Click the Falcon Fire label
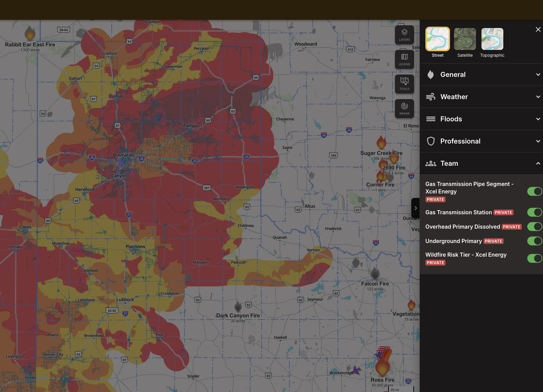 [x=375, y=284]
